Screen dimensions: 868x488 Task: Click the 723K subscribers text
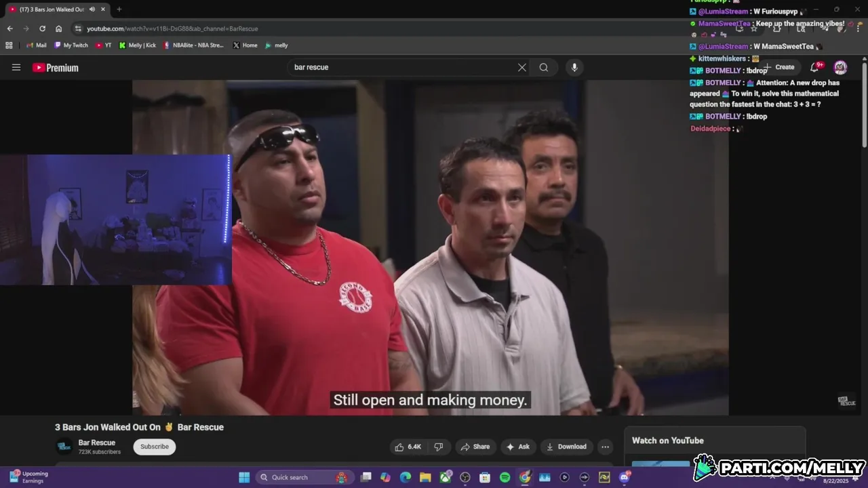click(x=100, y=452)
